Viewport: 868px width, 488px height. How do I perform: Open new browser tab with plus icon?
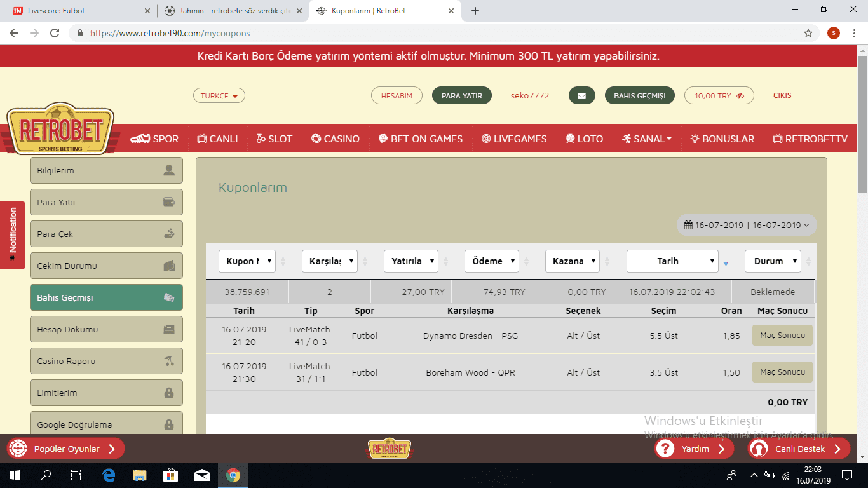pos(475,11)
